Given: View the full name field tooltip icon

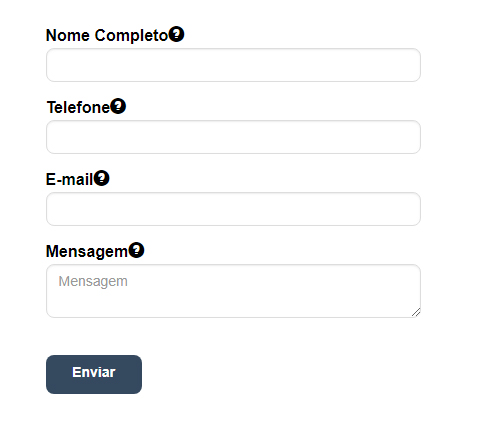Looking at the screenshot, I should 176,34.
